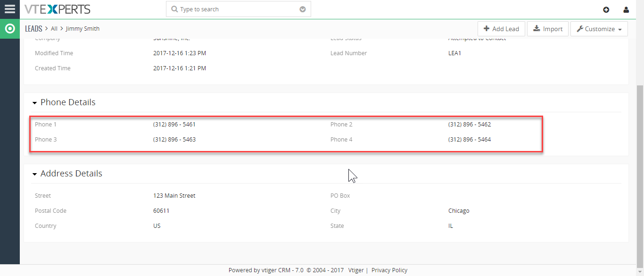
Task: Click Phone 2 value (312) 896 - 5462
Action: [470, 125]
